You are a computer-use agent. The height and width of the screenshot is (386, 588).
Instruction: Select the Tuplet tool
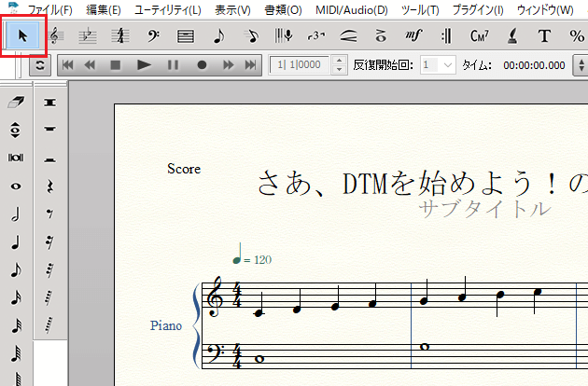[x=315, y=37]
